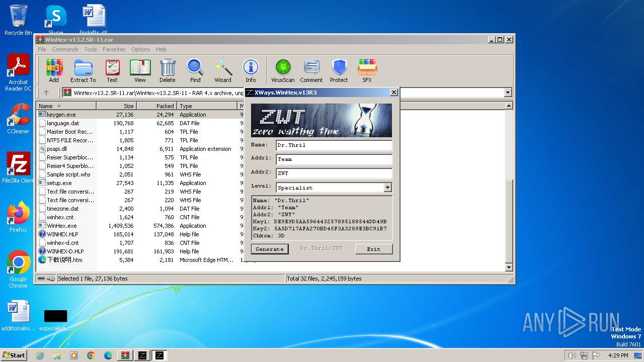
Task: Expand the archive path dropdown arrow
Action: click(x=508, y=93)
